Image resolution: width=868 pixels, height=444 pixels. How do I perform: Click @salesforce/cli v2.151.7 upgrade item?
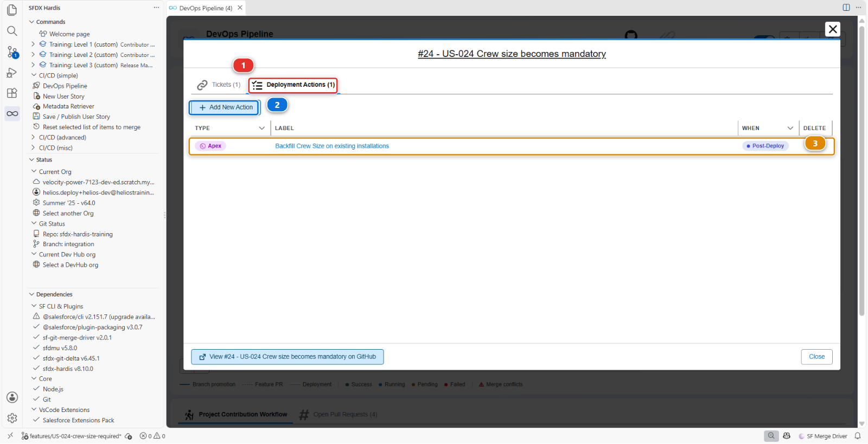coord(98,317)
